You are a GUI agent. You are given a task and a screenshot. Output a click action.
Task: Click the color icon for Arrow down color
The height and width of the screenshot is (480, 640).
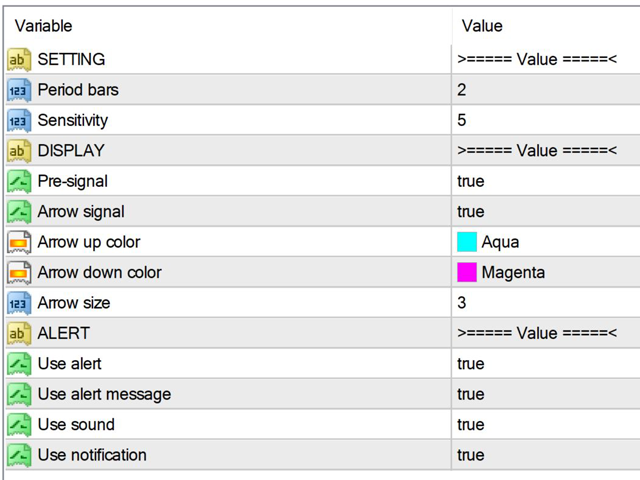19,273
